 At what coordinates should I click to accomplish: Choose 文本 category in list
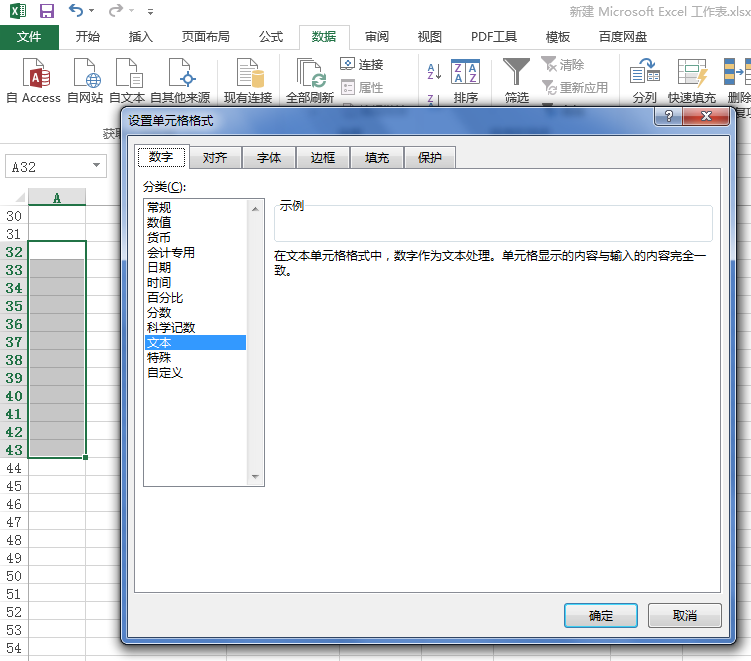click(195, 342)
